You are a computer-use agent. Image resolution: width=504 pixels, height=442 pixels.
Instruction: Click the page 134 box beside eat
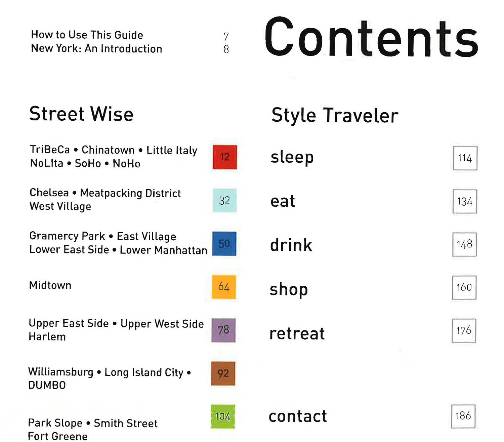[465, 201]
